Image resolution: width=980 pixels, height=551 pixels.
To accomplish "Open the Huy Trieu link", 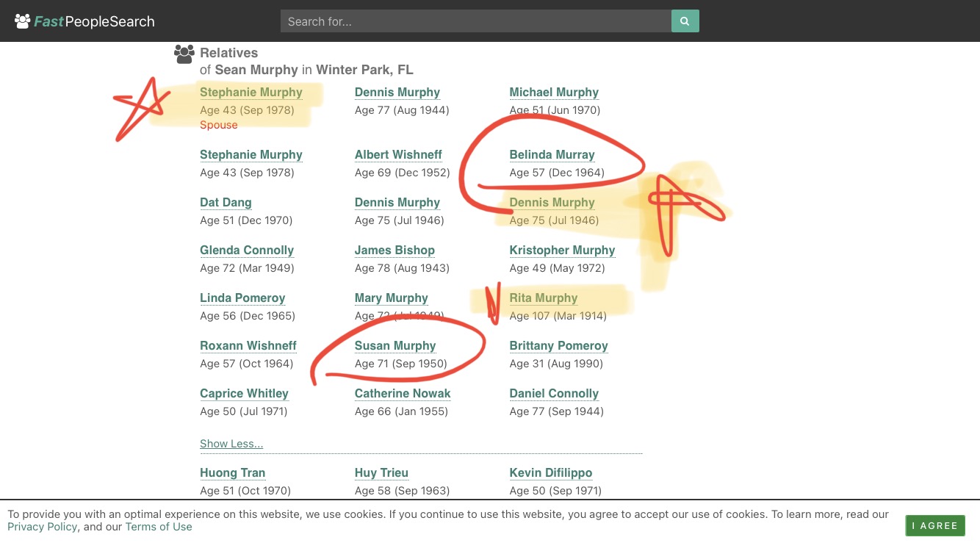I will pos(381,473).
